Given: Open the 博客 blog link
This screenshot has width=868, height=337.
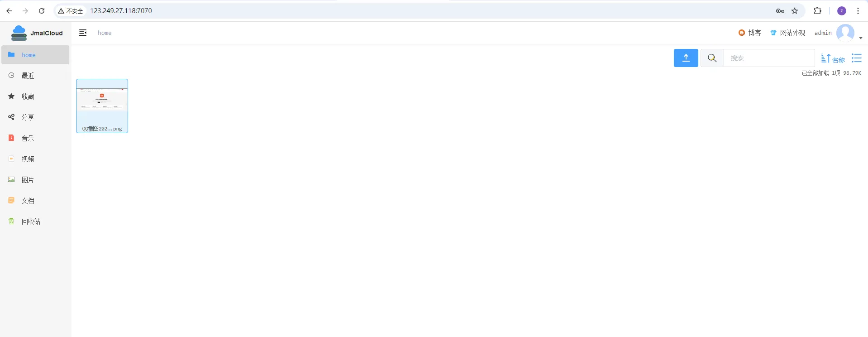Looking at the screenshot, I should point(749,33).
